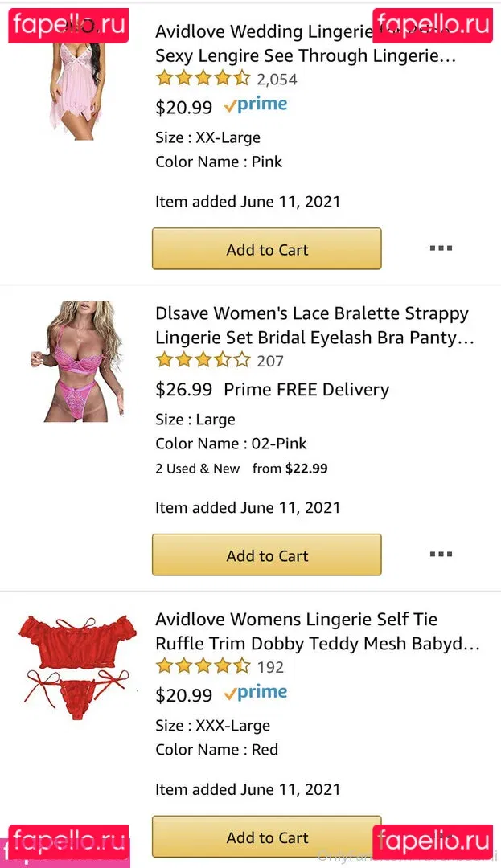Screen dimensions: 501x868
Task: Click the Prime badge on Avidlove Wedding Lingerie
Action: (x=256, y=105)
